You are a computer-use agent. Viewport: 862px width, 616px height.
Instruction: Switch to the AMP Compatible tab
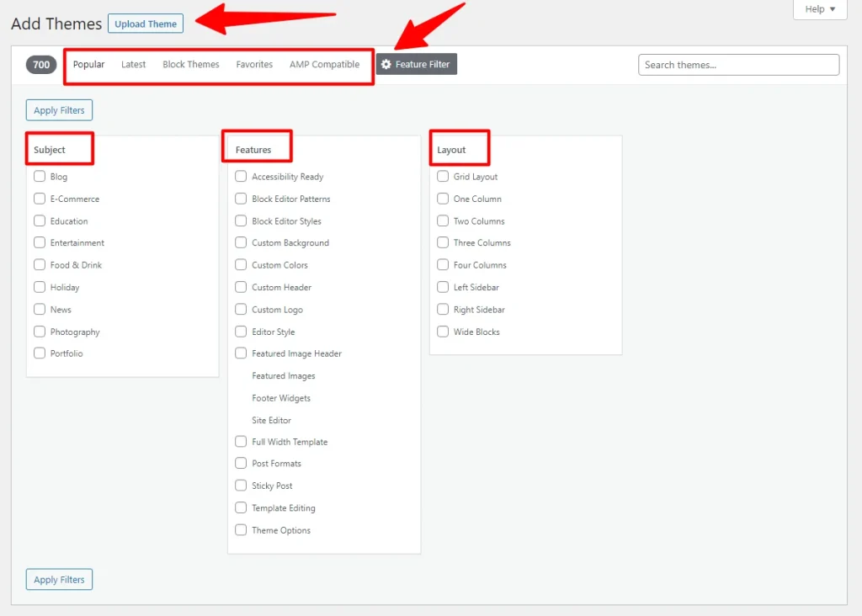click(x=325, y=63)
